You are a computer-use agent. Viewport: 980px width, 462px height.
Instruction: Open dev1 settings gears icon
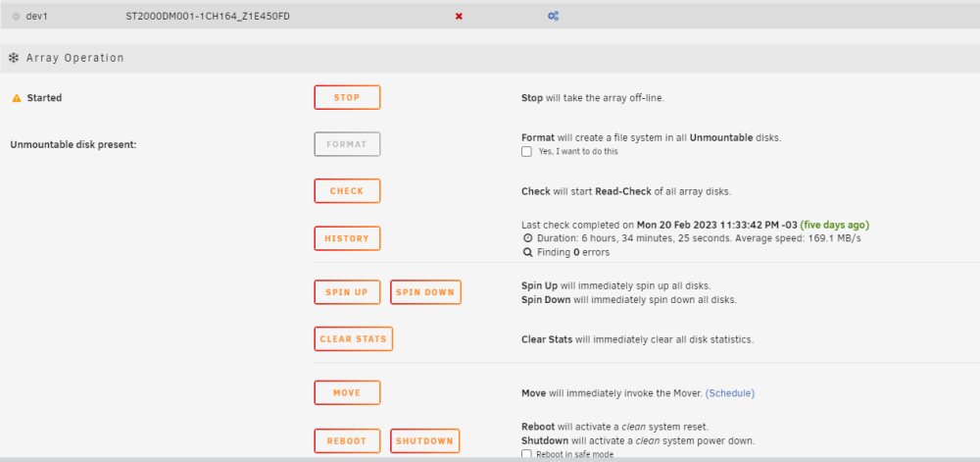[553, 17]
